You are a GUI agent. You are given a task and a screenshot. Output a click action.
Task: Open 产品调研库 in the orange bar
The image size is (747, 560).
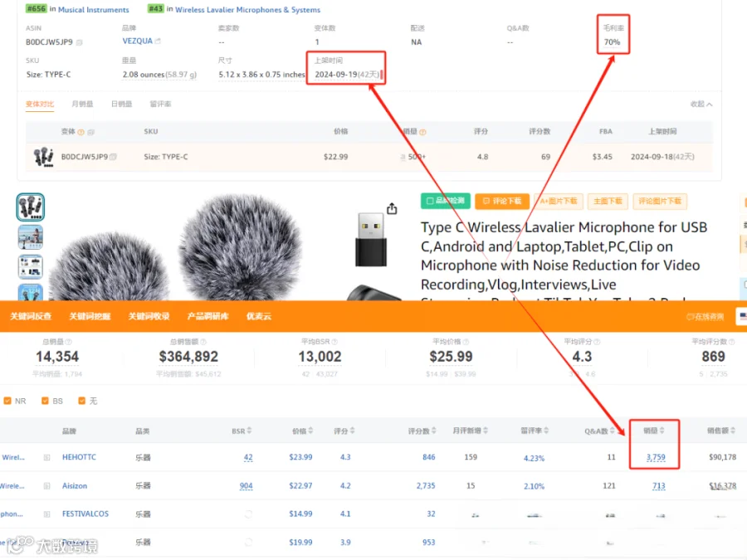click(207, 316)
